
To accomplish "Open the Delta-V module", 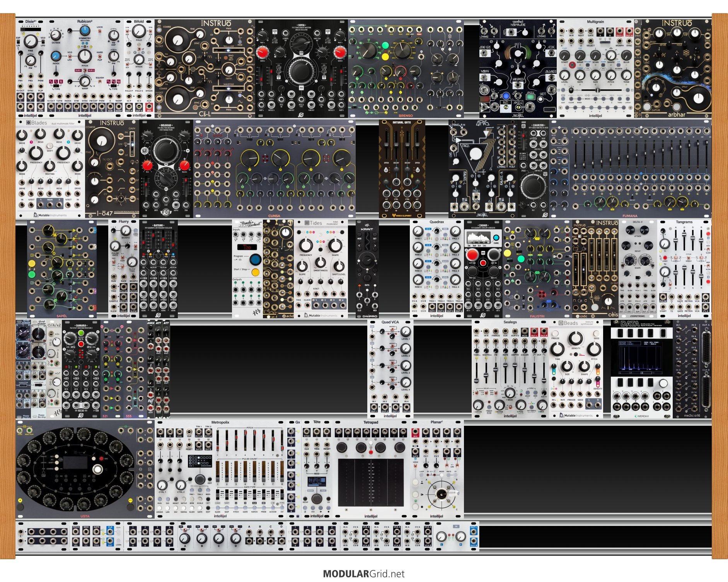I will pyautogui.click(x=638, y=269).
